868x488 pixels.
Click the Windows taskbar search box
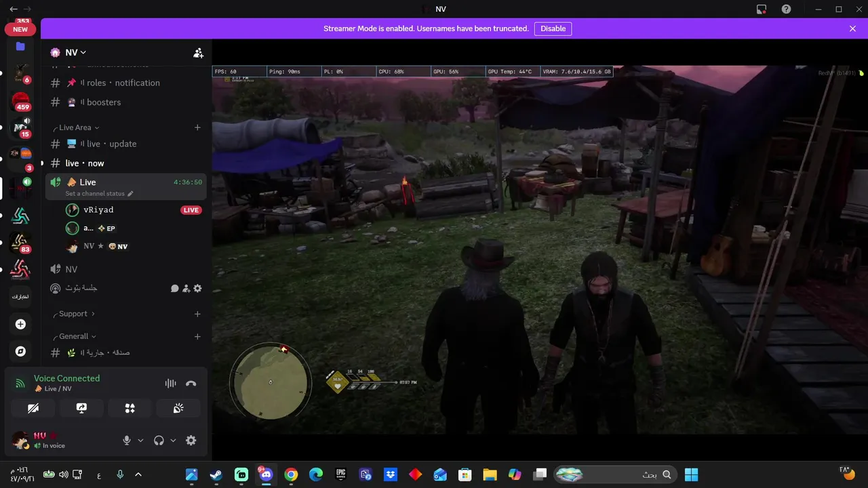pos(615,474)
